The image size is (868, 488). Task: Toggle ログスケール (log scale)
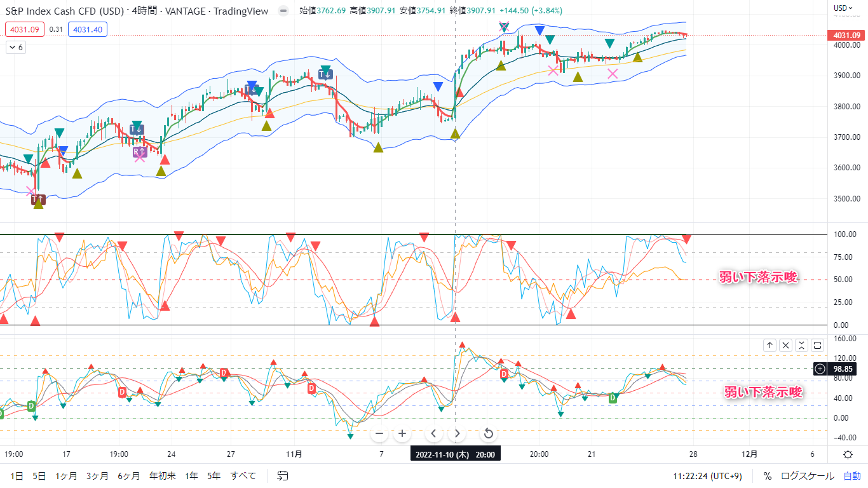(x=808, y=475)
